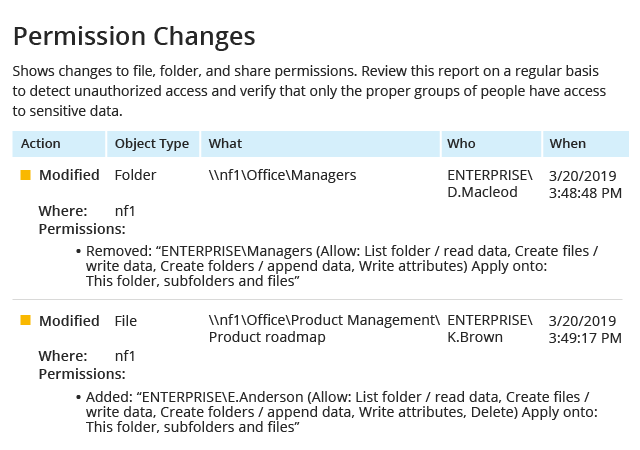Click the second row's Permissions: label
Viewport: 640px width, 450px height.
82,374
